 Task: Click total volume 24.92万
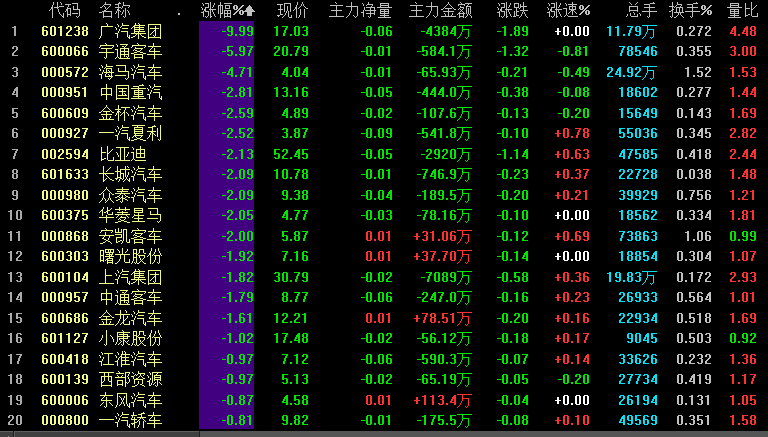point(632,73)
